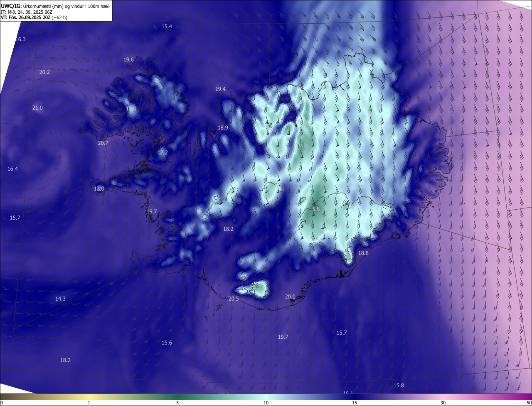Click the 12.0 value label
This screenshot has width=532, height=406.
[99, 189]
